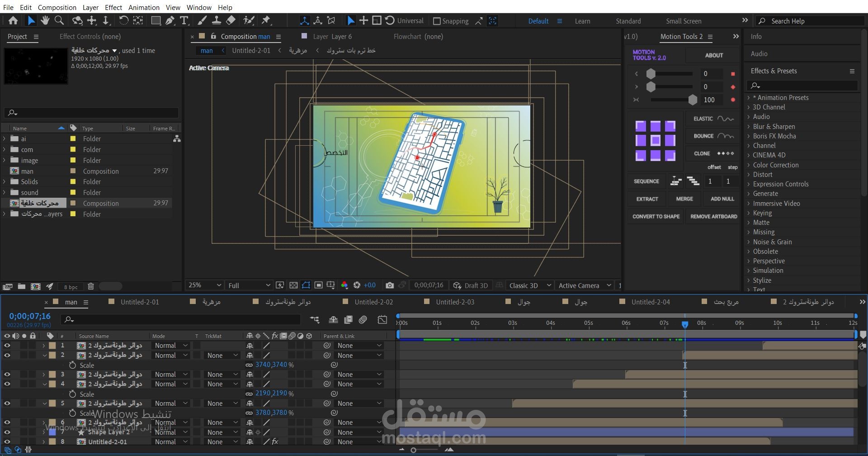Click the EXTRACT button
868x456 pixels.
coord(647,199)
